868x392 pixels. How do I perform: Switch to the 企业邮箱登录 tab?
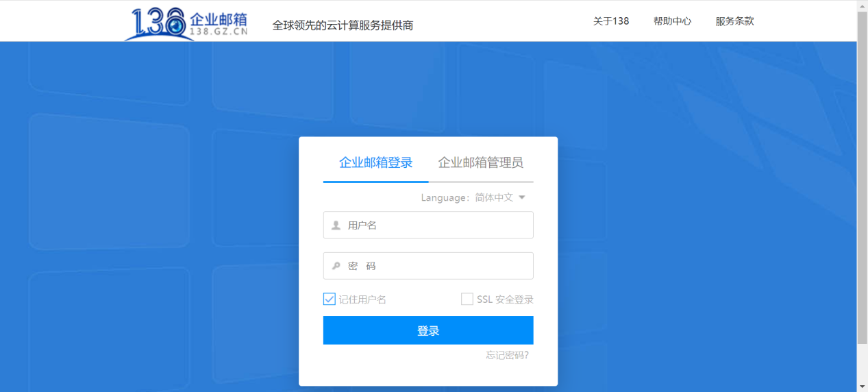(376, 162)
